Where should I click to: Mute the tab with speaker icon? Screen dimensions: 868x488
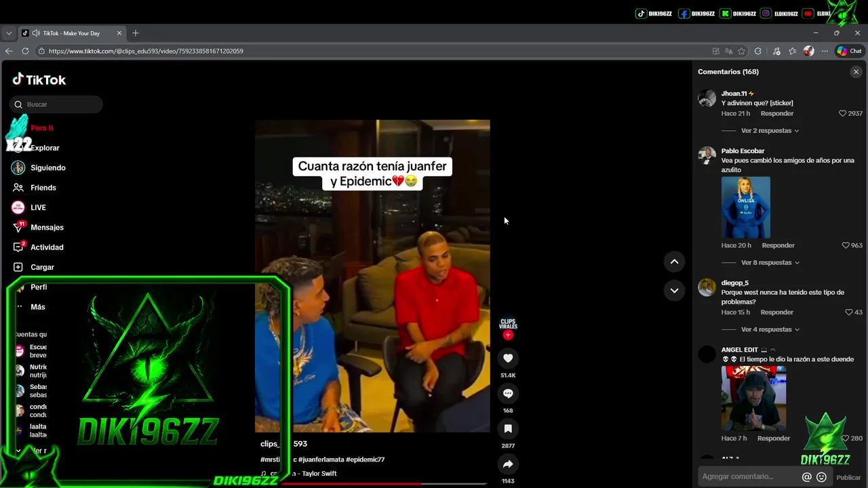pos(35,33)
